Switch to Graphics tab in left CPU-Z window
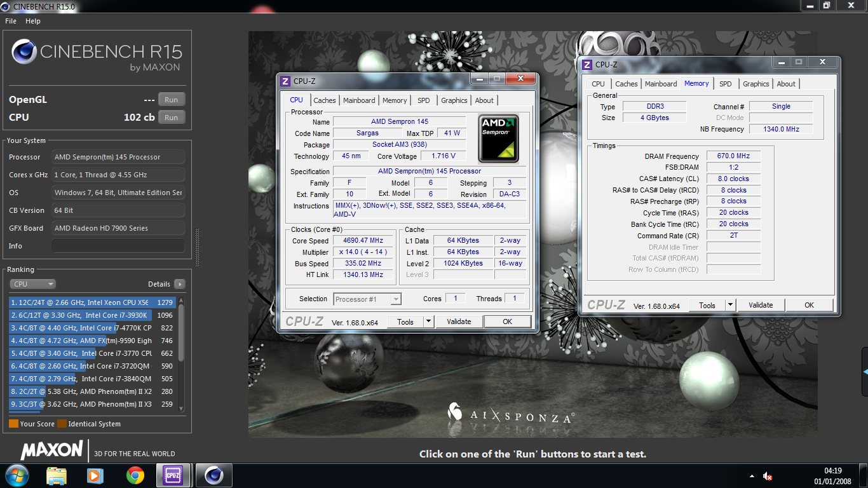Image resolution: width=868 pixels, height=488 pixels. point(454,100)
